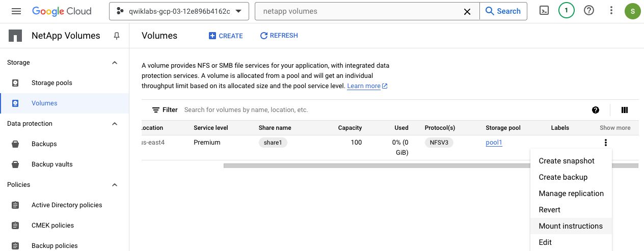Image resolution: width=644 pixels, height=251 pixels.
Task: Pin NetApp Volumes with the pin icon
Action: 117,36
